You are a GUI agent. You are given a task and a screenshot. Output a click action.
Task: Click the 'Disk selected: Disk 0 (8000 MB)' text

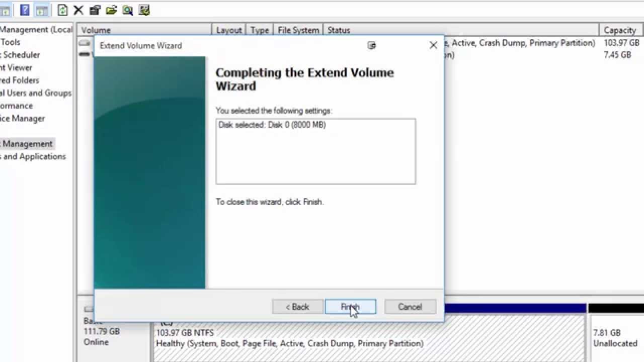pyautogui.click(x=272, y=124)
